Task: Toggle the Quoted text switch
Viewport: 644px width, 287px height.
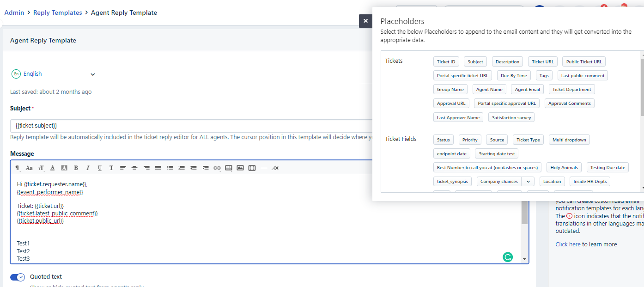Action: point(18,277)
